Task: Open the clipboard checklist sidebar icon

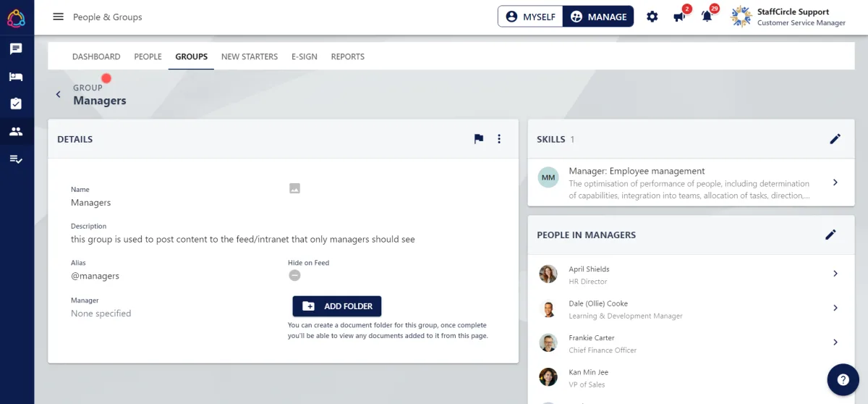Action: coord(16,104)
